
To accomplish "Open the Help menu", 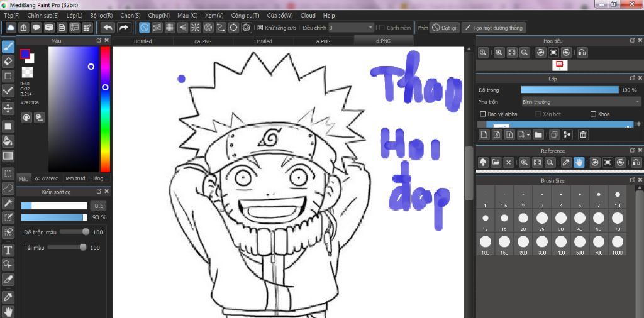I will [329, 15].
